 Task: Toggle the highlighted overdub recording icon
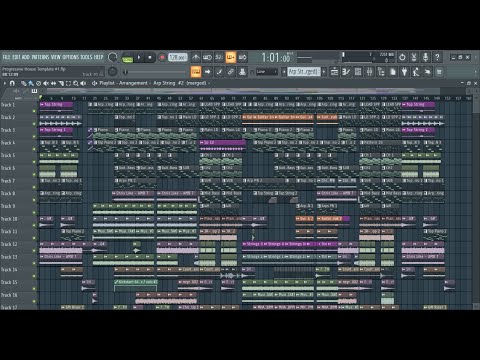pyautogui.click(x=231, y=58)
